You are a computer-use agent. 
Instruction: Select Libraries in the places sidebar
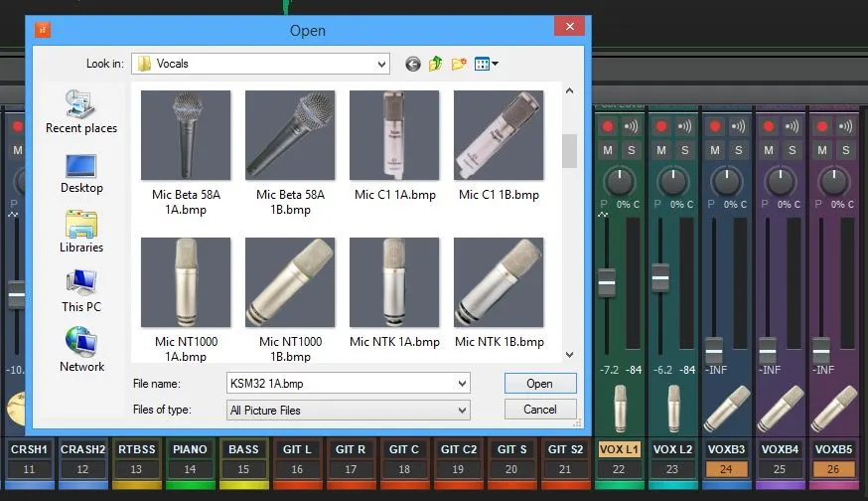(81, 233)
